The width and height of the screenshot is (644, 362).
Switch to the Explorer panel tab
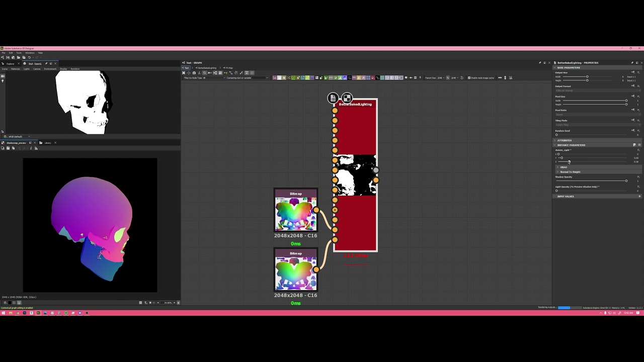(x=10, y=64)
